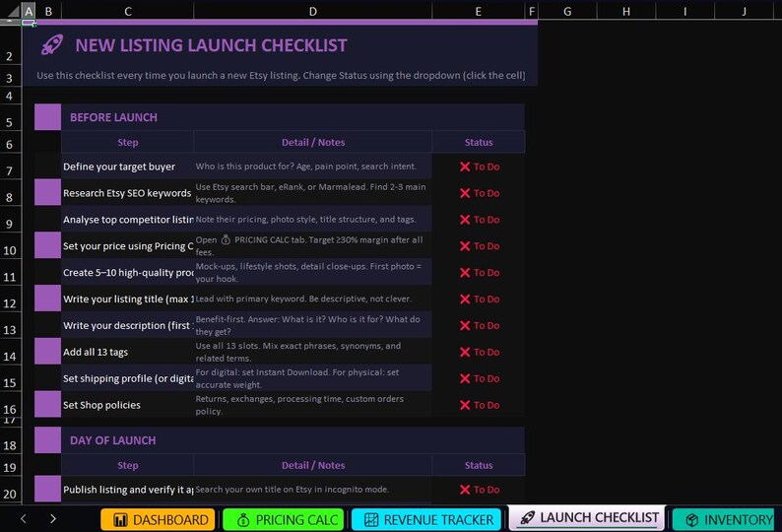This screenshot has height=532, width=782.
Task: Open the REVENUE TRACKER sheet tab
Action: pos(425,519)
